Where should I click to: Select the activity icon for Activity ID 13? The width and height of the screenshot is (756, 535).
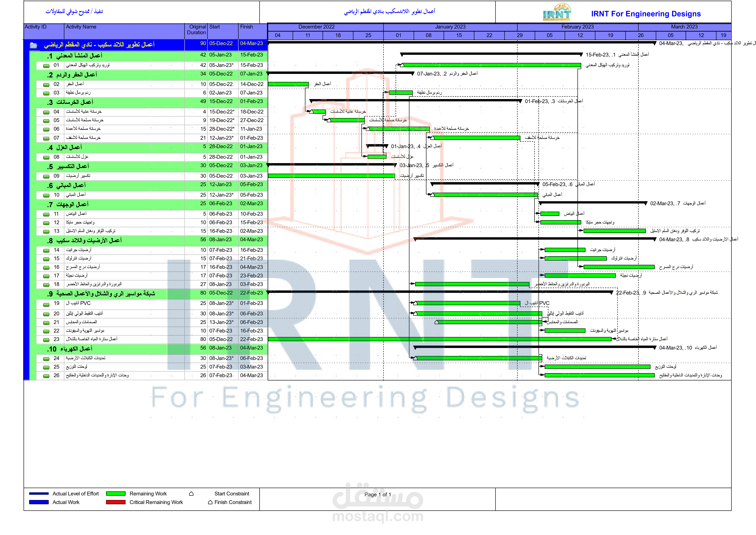46,232
